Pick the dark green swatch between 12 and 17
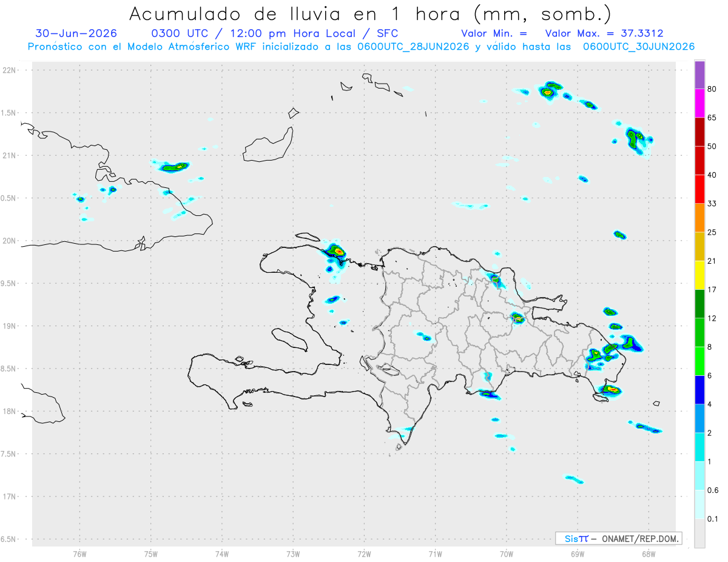Viewport: 728px width, 562px height. [700, 304]
